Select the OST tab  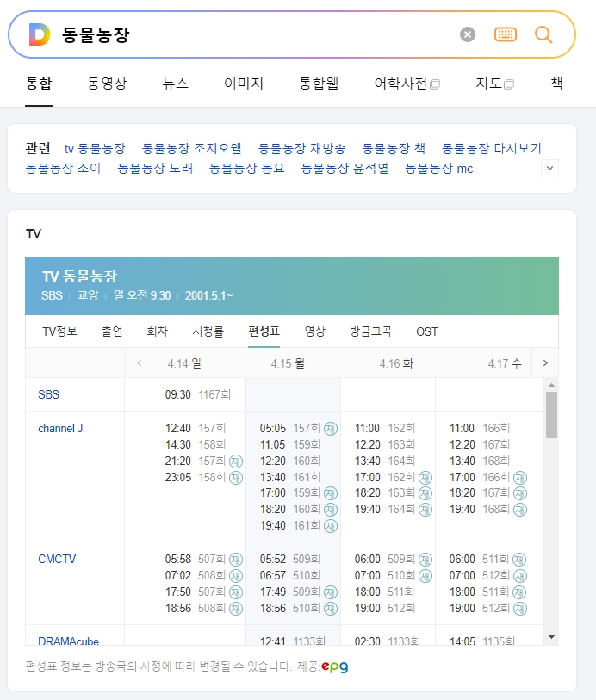[427, 331]
